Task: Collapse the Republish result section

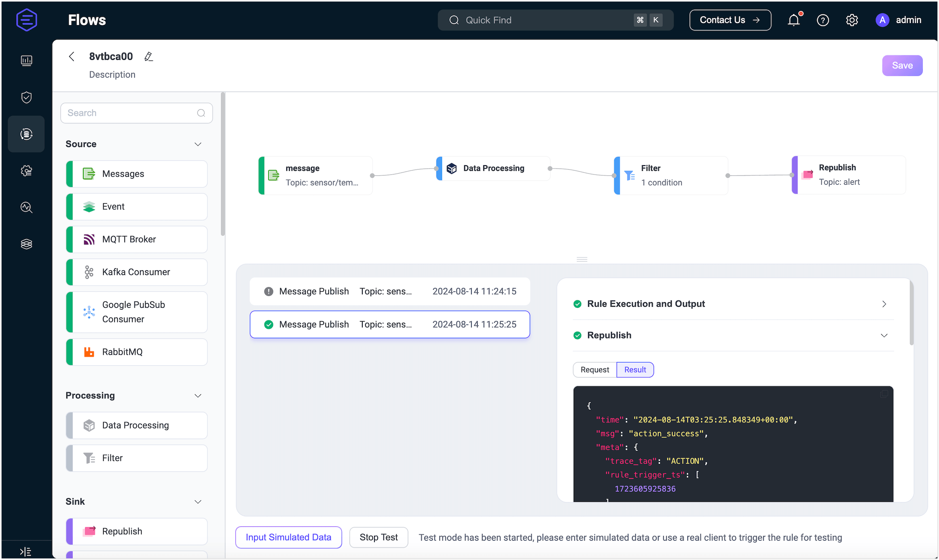Action: (x=884, y=335)
